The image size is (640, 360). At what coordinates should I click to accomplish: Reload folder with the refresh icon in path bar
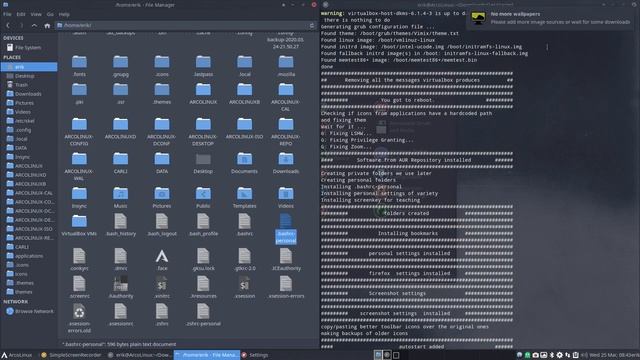312,25
